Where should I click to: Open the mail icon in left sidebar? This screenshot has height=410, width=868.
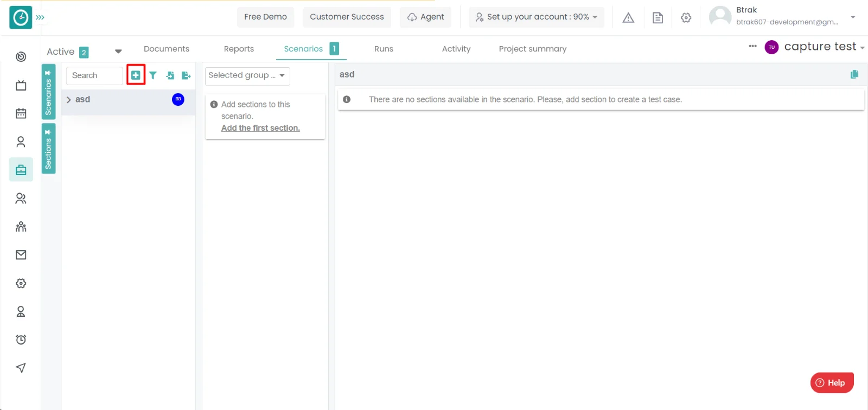(21, 255)
